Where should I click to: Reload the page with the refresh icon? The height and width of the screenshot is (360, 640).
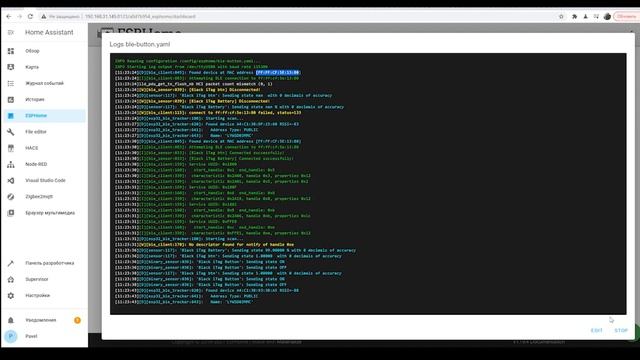click(30, 16)
